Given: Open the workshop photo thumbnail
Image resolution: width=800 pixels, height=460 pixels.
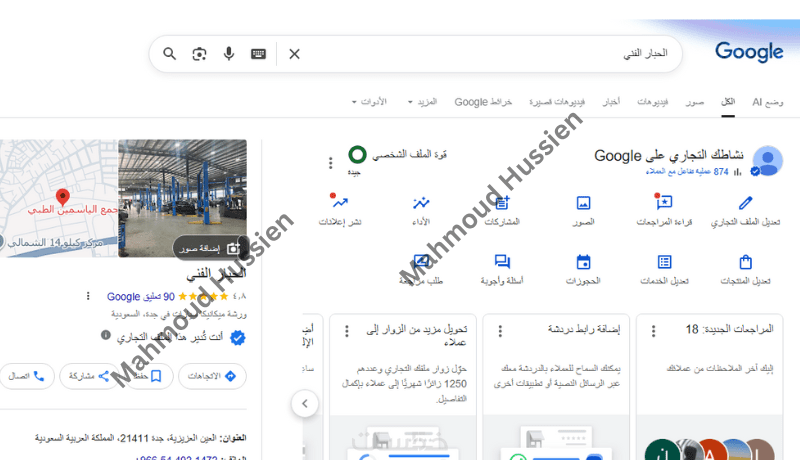Looking at the screenshot, I should pyautogui.click(x=182, y=198).
